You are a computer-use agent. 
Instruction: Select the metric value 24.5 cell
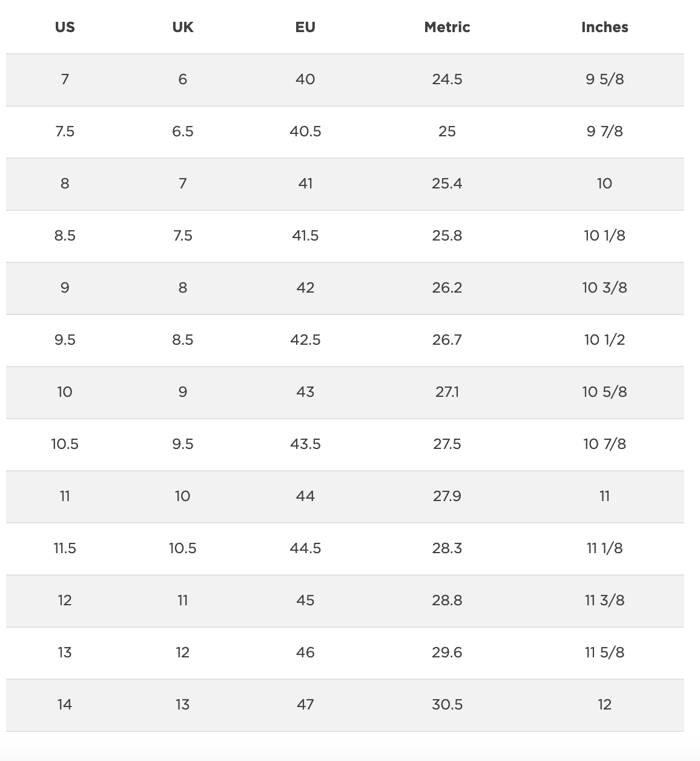[447, 79]
